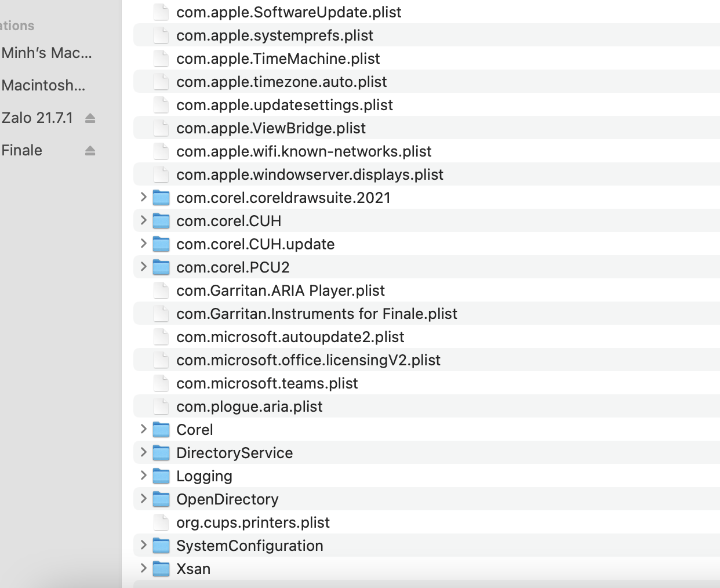Expand the OpenDirectory folder disclosure arrow
Image resolution: width=720 pixels, height=588 pixels.
pos(143,499)
